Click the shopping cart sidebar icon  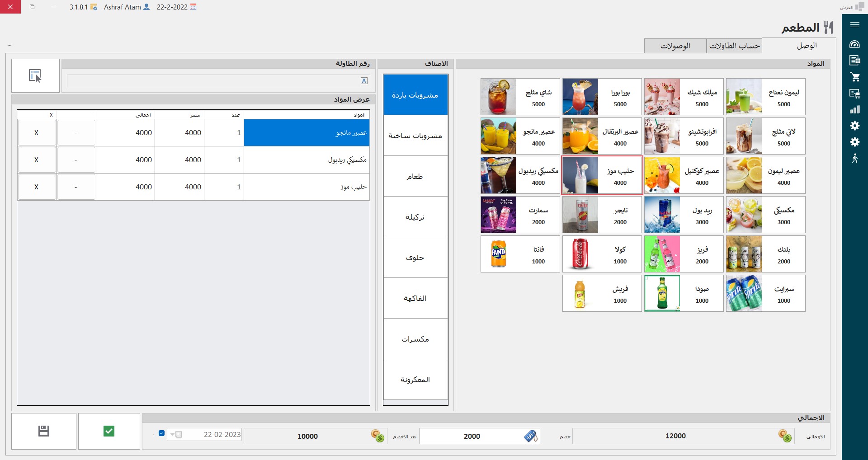854,77
